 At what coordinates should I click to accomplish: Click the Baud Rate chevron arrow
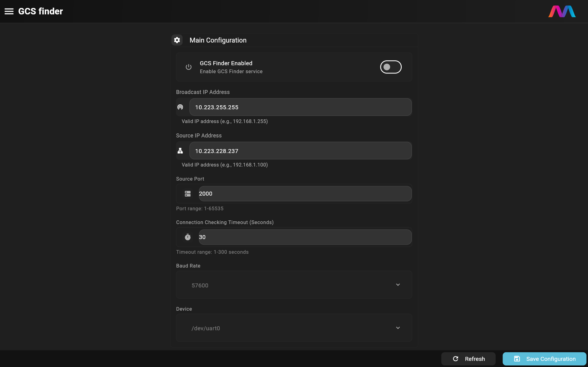398,285
